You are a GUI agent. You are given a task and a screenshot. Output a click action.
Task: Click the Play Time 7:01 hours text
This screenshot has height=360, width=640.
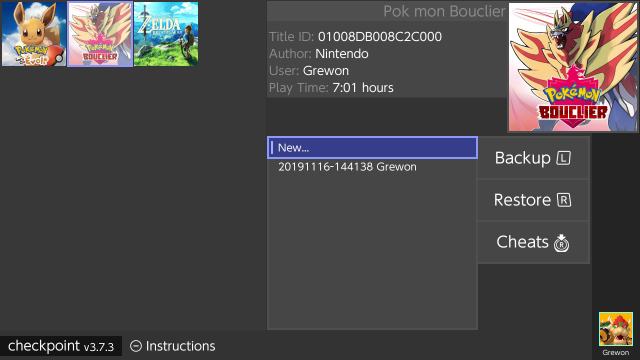pyautogui.click(x=331, y=88)
